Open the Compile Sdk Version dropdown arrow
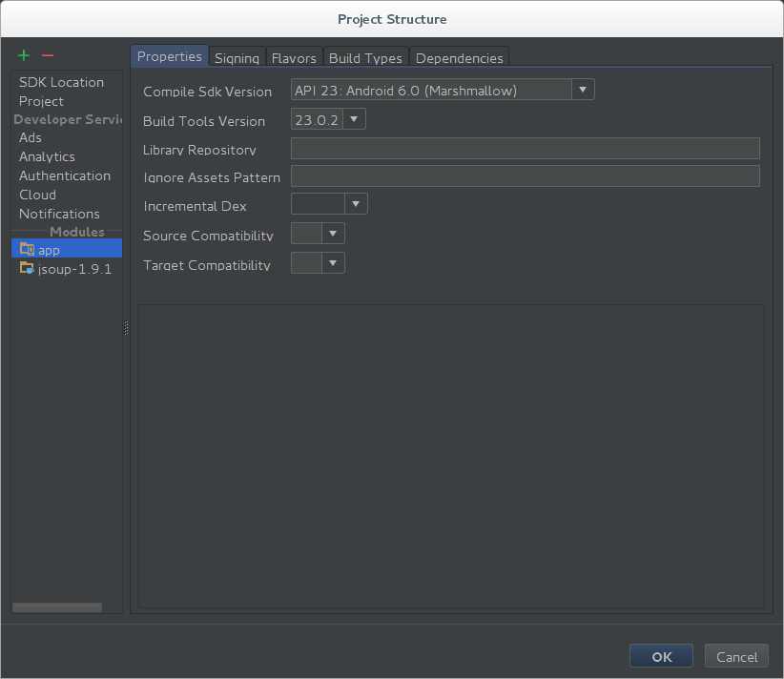Viewport: 784px width, 679px height. click(583, 90)
